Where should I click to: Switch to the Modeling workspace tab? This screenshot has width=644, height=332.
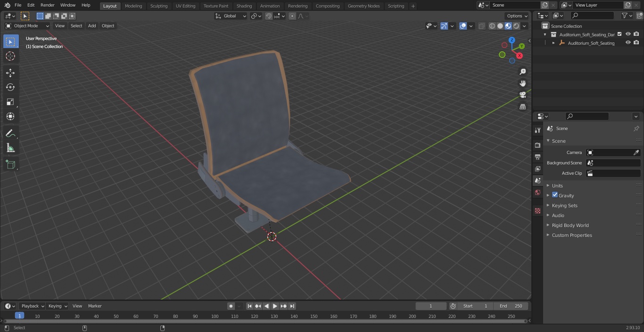coord(133,6)
